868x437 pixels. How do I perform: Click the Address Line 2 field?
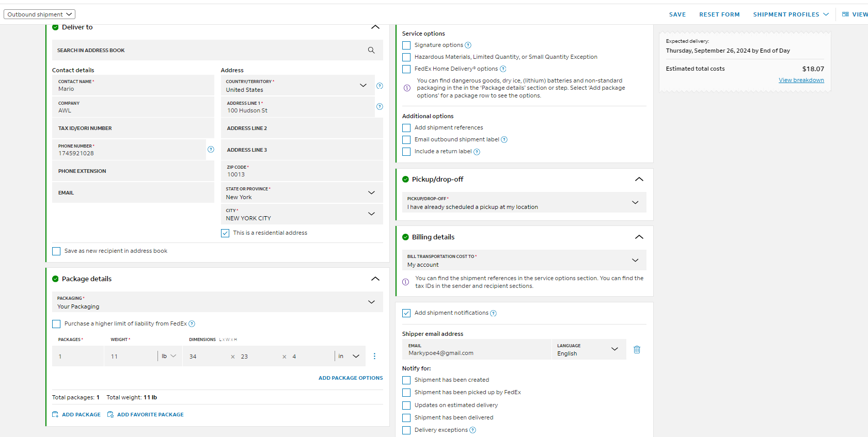click(x=302, y=128)
